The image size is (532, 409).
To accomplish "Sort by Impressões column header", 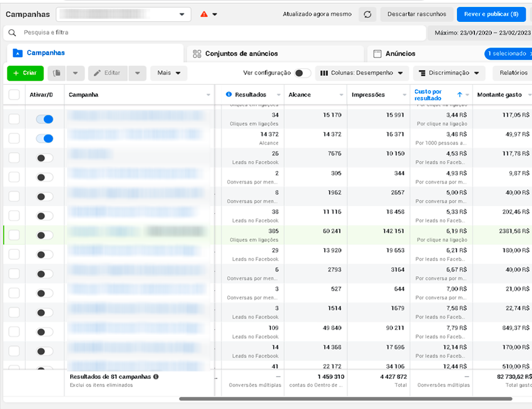I will [x=368, y=95].
